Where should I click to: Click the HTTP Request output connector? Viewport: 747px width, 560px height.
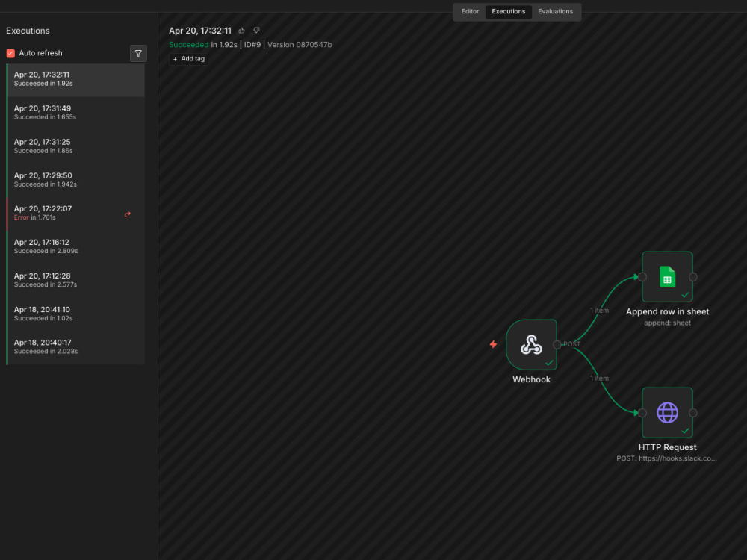pyautogui.click(x=693, y=413)
